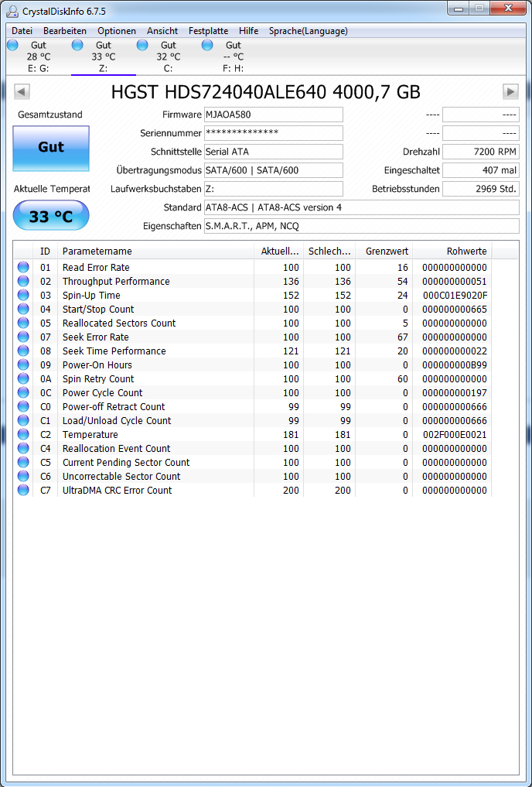Screen dimensions: 532x787
Task: Click status orb of Start/Stop Count
Action: (x=23, y=310)
